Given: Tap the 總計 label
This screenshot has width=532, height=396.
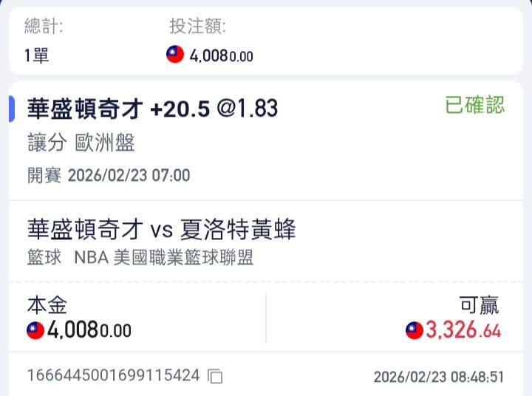Looking at the screenshot, I should click(44, 27).
